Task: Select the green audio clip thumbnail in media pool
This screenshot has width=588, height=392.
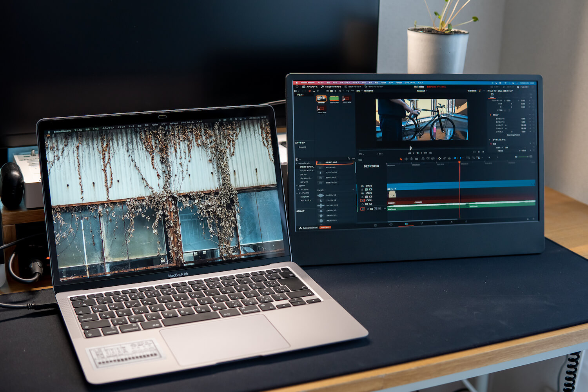Action: 334,99
